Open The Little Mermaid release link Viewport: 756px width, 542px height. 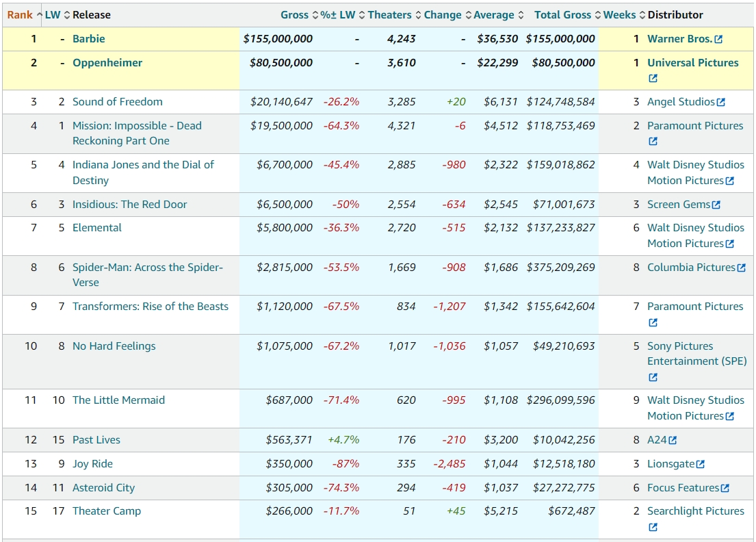point(118,400)
